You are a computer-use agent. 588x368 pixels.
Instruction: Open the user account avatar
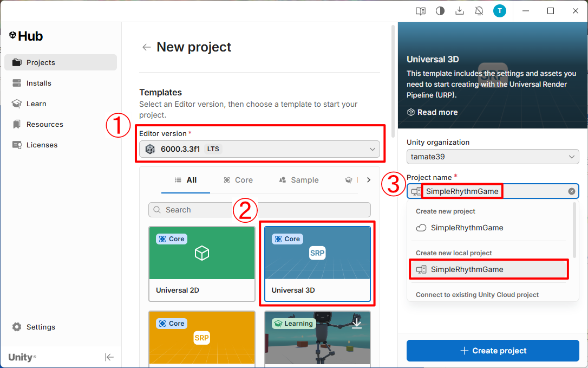coord(500,11)
